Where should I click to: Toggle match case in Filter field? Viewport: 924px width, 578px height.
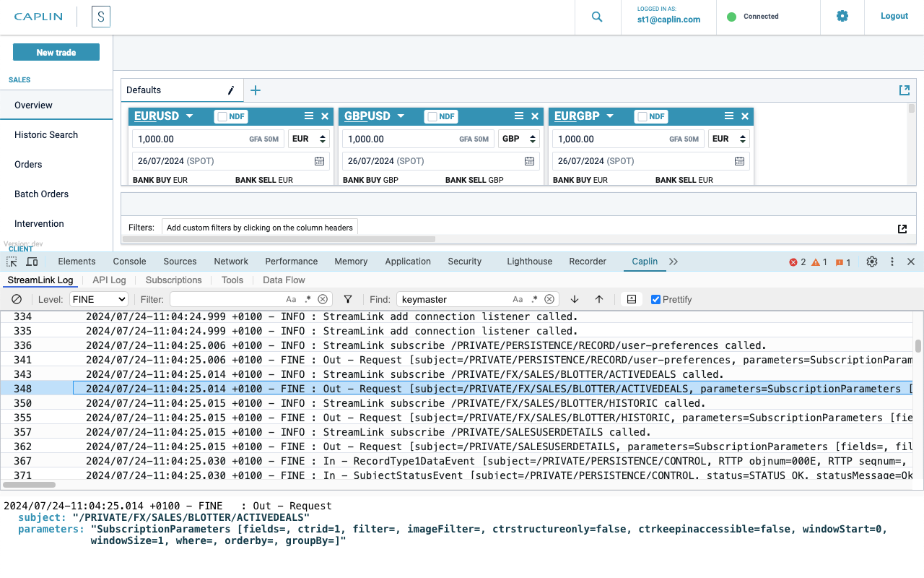pos(291,299)
